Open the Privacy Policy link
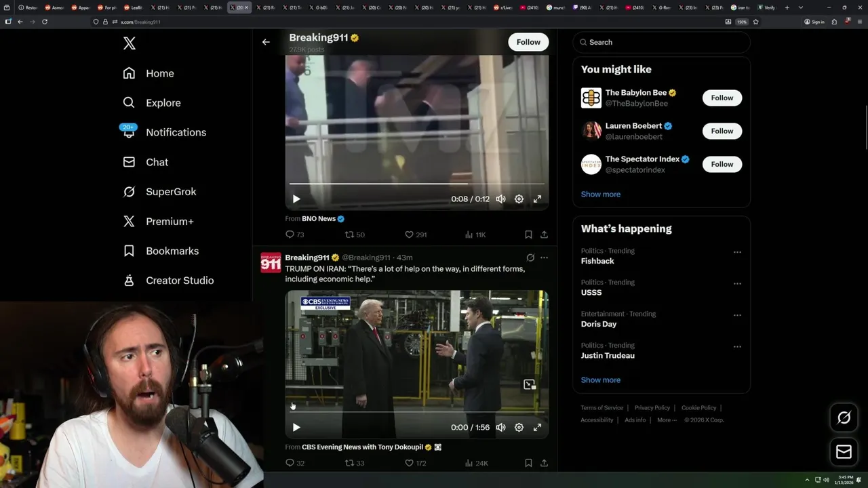The image size is (868, 488). point(652,408)
